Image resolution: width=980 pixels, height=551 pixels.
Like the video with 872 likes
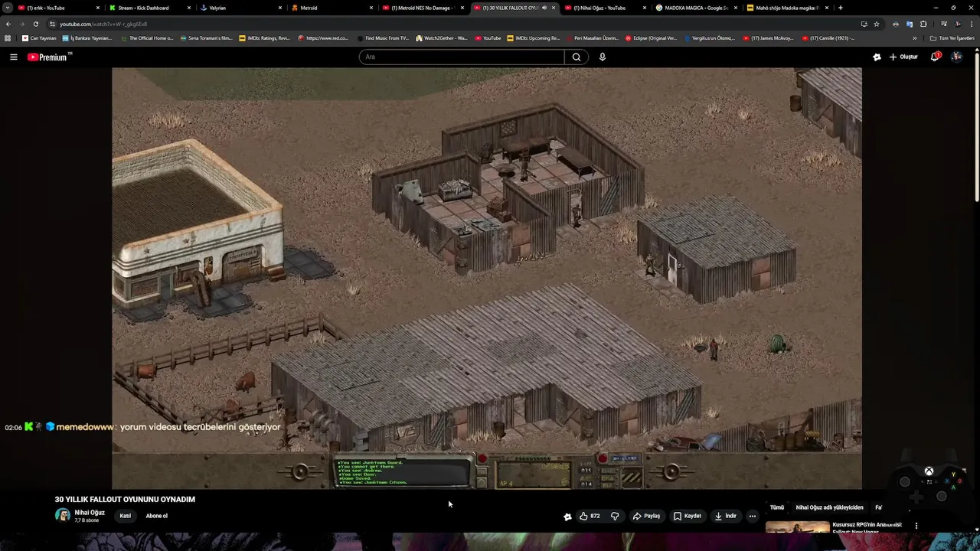point(590,516)
